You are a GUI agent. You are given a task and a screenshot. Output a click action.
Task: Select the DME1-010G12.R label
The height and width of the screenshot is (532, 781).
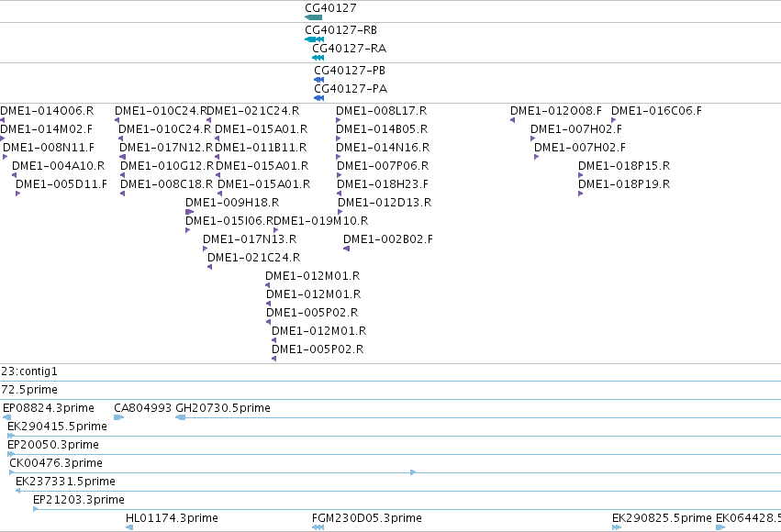point(167,166)
